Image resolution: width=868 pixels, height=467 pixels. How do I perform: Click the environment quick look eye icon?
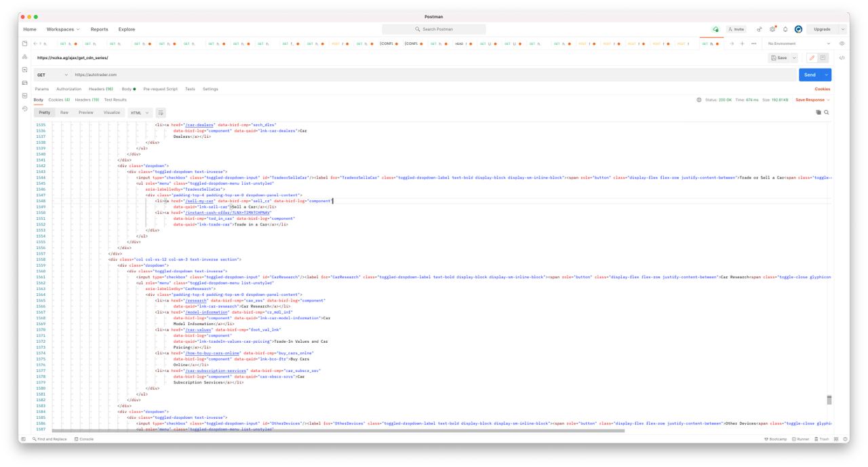[x=842, y=43]
